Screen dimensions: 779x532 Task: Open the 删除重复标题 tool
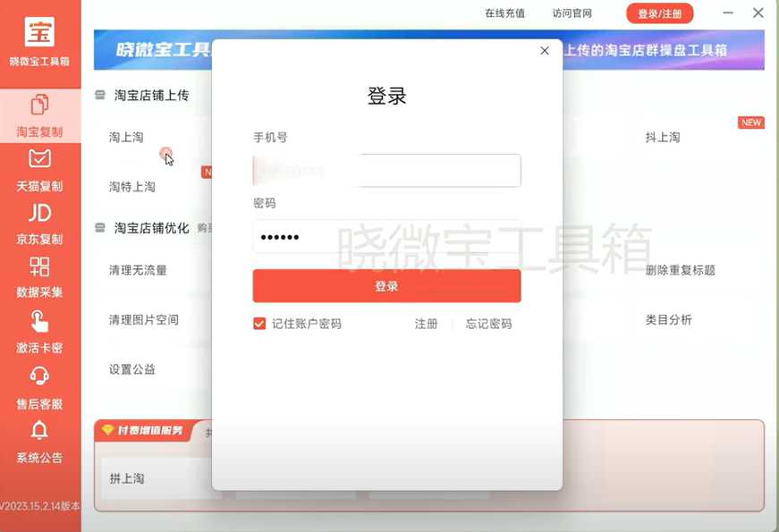680,270
